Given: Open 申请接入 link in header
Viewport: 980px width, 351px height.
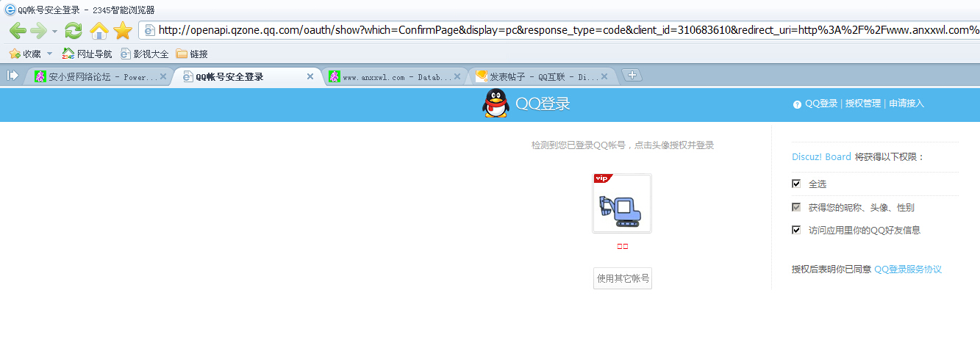Looking at the screenshot, I should pyautogui.click(x=906, y=104).
